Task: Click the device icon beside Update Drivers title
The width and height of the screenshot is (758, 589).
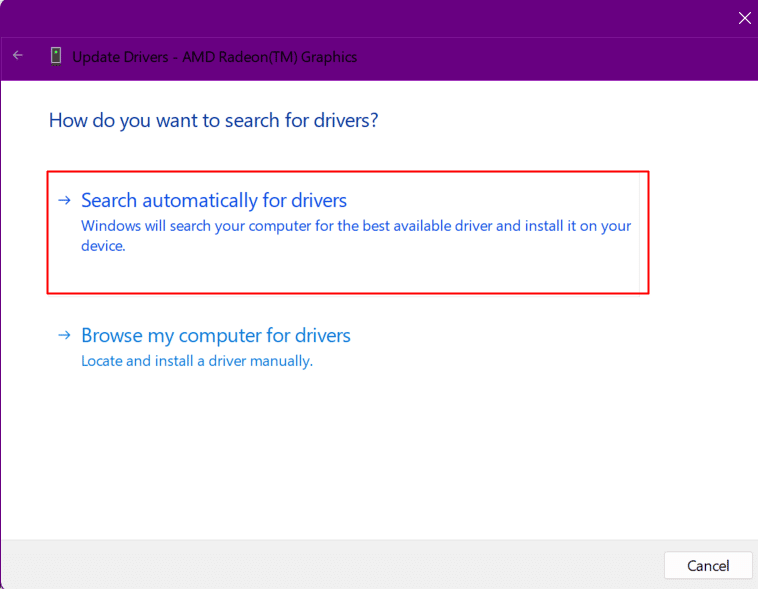Action: (56, 57)
